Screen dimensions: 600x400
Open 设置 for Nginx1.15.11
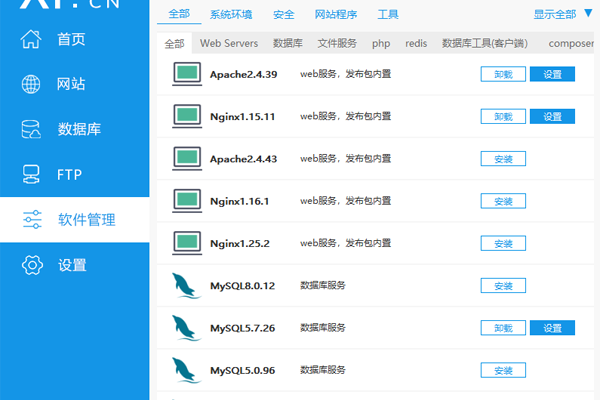pos(552,116)
